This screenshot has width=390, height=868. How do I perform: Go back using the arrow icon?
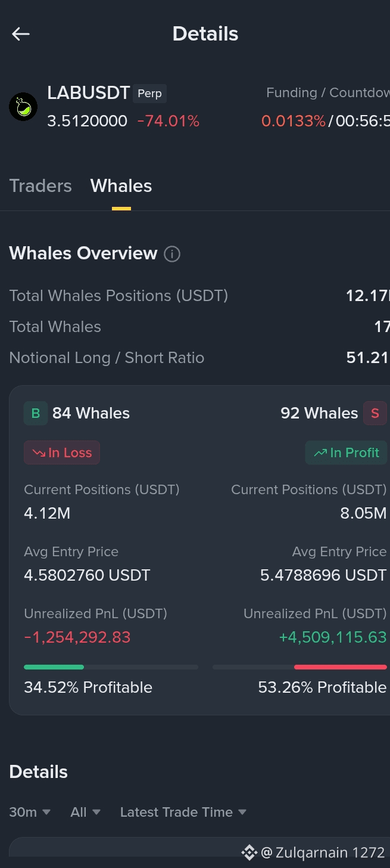[21, 34]
